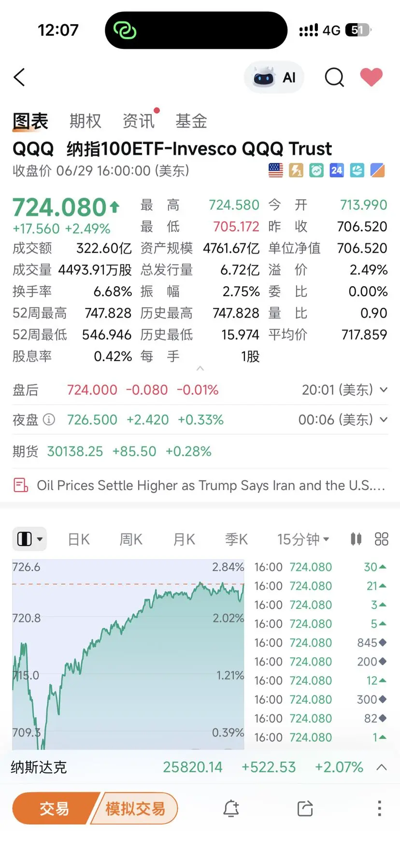Open the price alert bell icon
The width and height of the screenshot is (400, 868).
pyautogui.click(x=231, y=808)
